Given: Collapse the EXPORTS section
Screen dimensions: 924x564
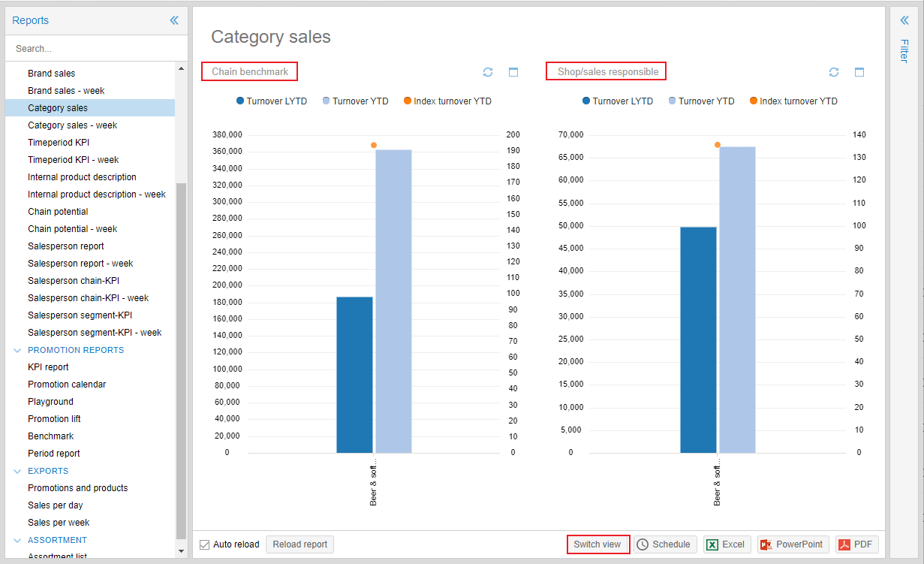Looking at the screenshot, I should tap(17, 470).
